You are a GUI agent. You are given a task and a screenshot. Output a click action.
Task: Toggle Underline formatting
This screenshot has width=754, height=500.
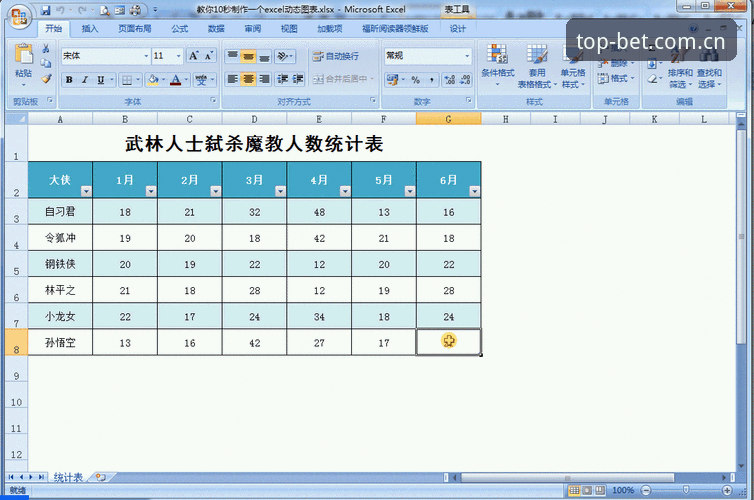click(101, 80)
